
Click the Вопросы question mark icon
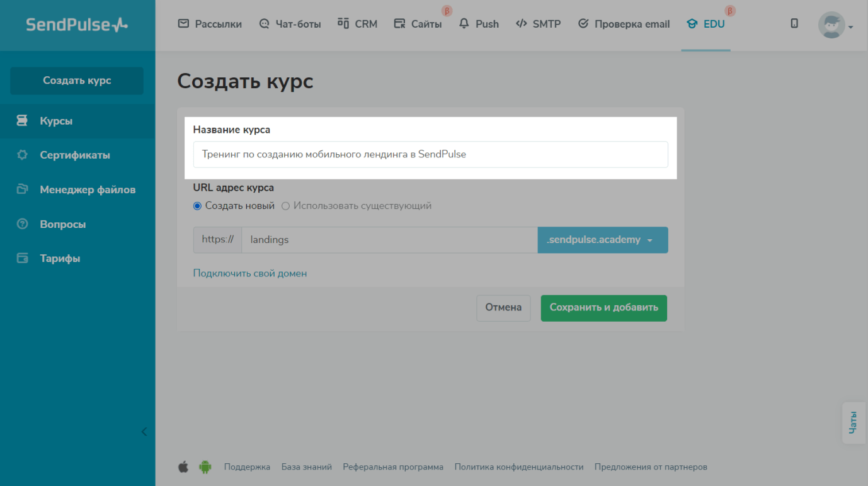tap(22, 224)
